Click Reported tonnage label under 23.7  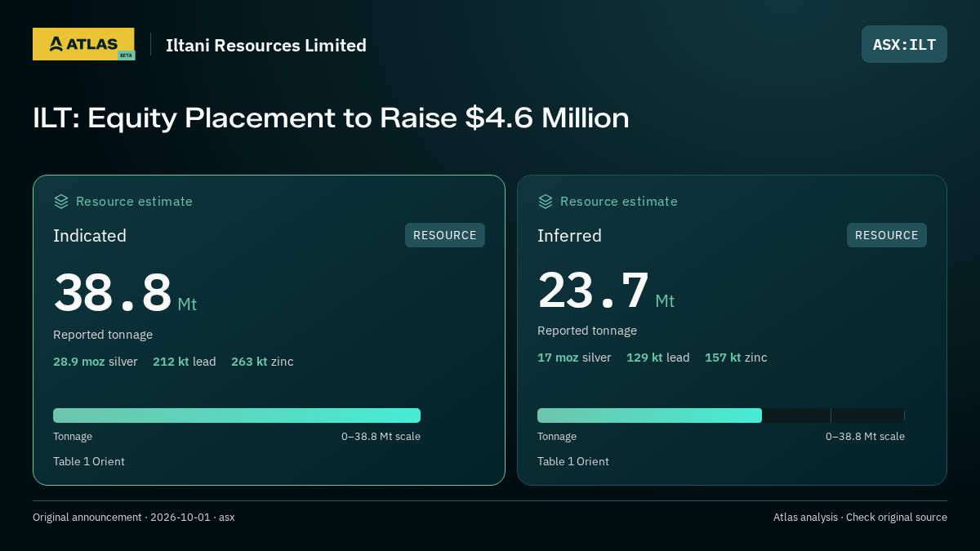coord(587,331)
